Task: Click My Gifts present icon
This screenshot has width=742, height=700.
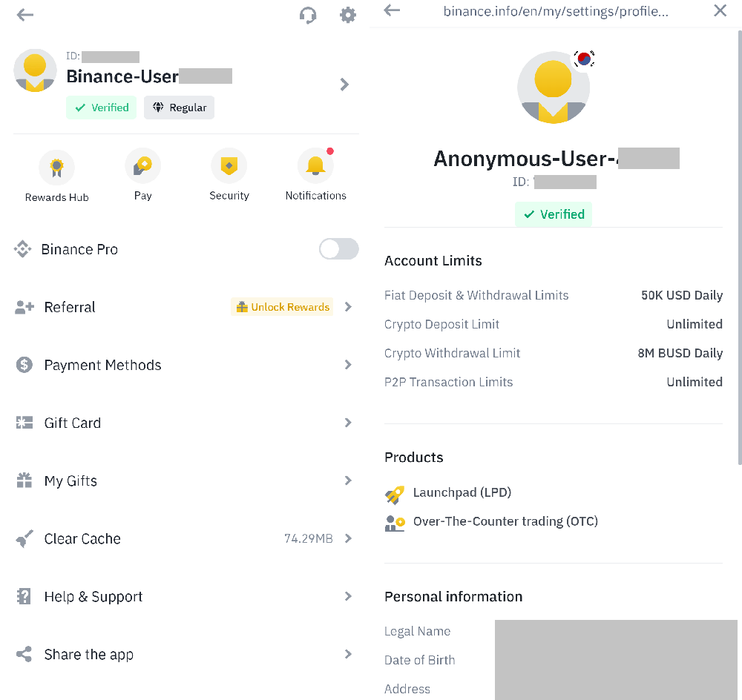Action: 24,480
